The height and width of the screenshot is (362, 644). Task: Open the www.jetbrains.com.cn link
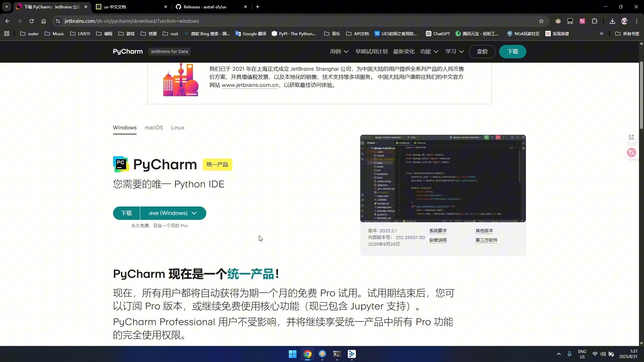coord(250,85)
